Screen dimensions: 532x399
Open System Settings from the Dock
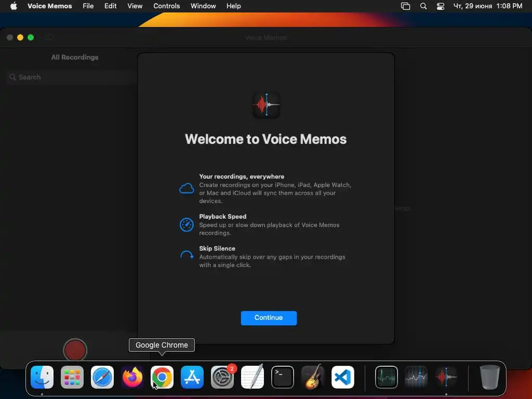point(222,377)
